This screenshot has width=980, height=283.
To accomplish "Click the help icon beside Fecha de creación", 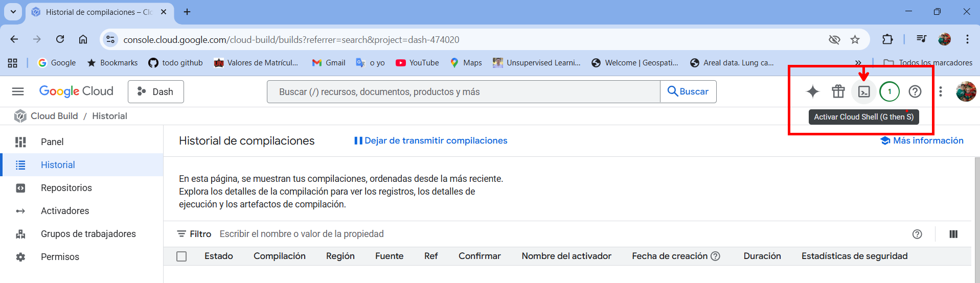I will pos(716,256).
